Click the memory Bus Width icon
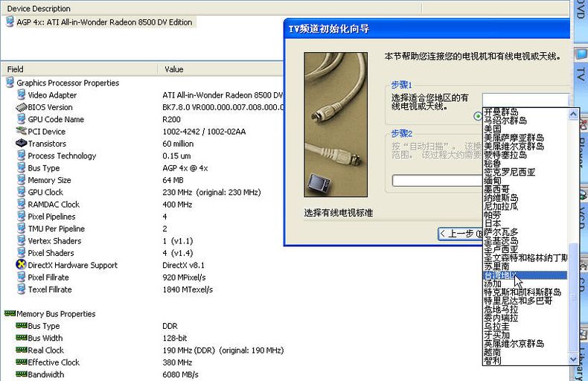The image size is (588, 381). click(x=22, y=338)
